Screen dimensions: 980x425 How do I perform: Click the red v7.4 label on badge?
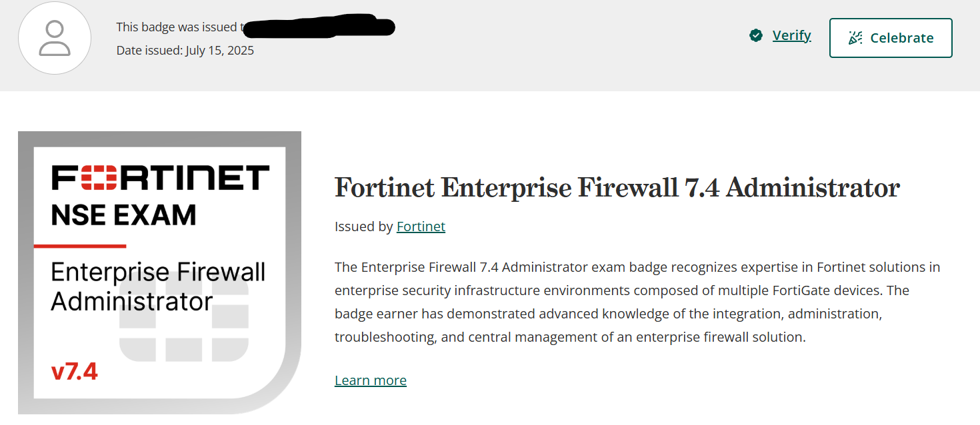(x=75, y=372)
